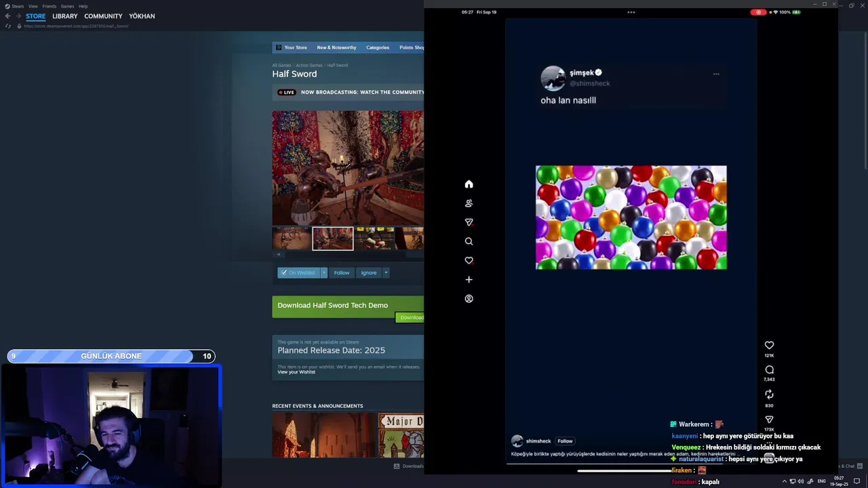This screenshot has width=868, height=488.
Task: Open the Games menu
Action: coord(67,6)
